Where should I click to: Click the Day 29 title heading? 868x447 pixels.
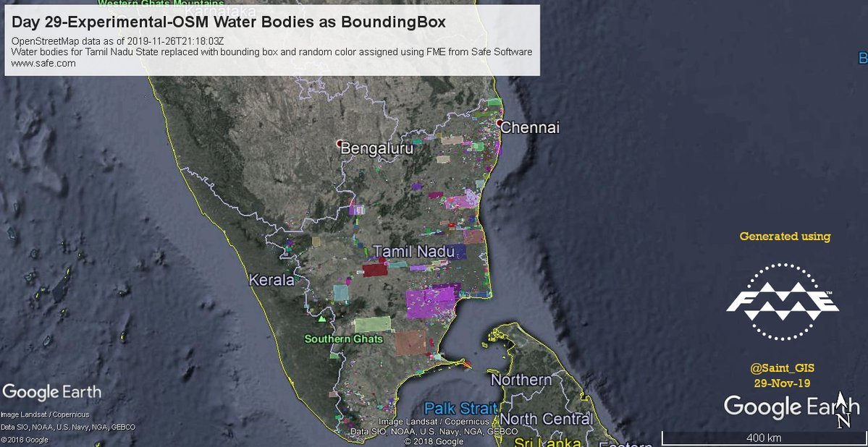point(229,22)
